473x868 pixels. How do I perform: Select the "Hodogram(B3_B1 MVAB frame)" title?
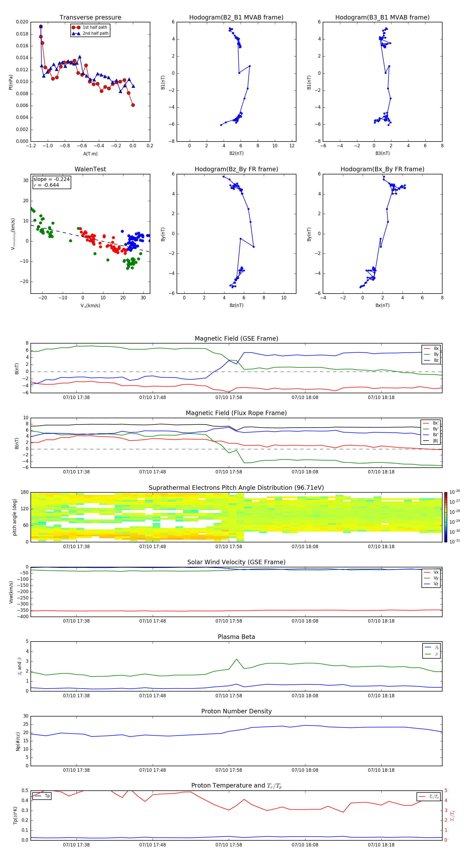(382, 18)
